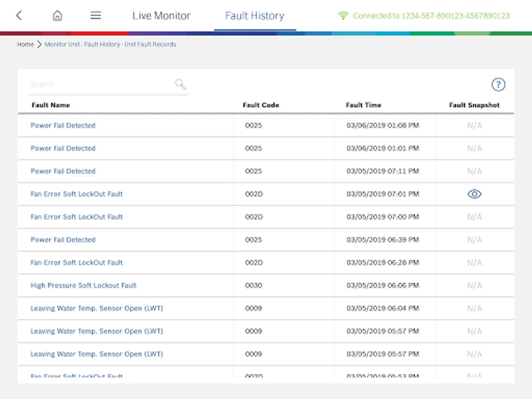532x399 pixels.
Task: Open the hamburger menu
Action: (96, 16)
